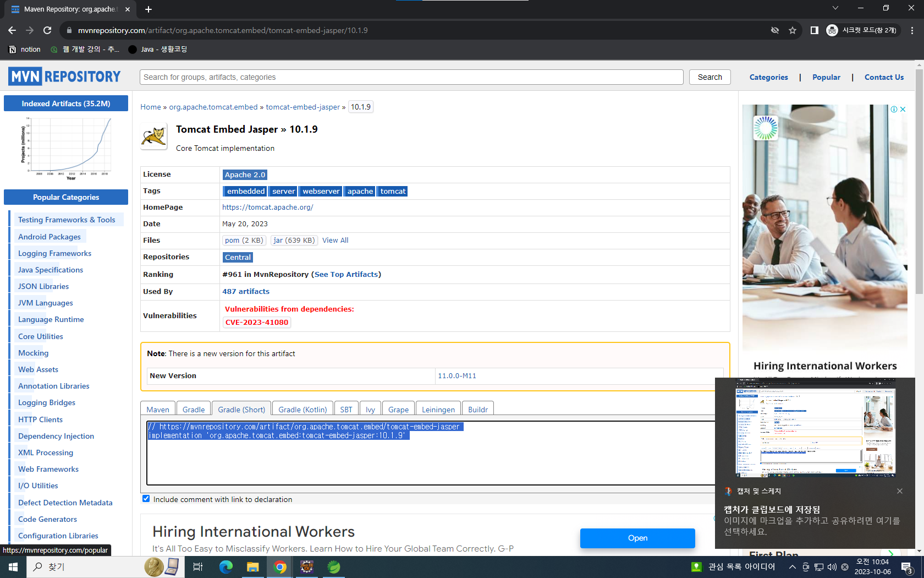Switch to the Buildr tab
The width and height of the screenshot is (924, 578).
coord(478,409)
